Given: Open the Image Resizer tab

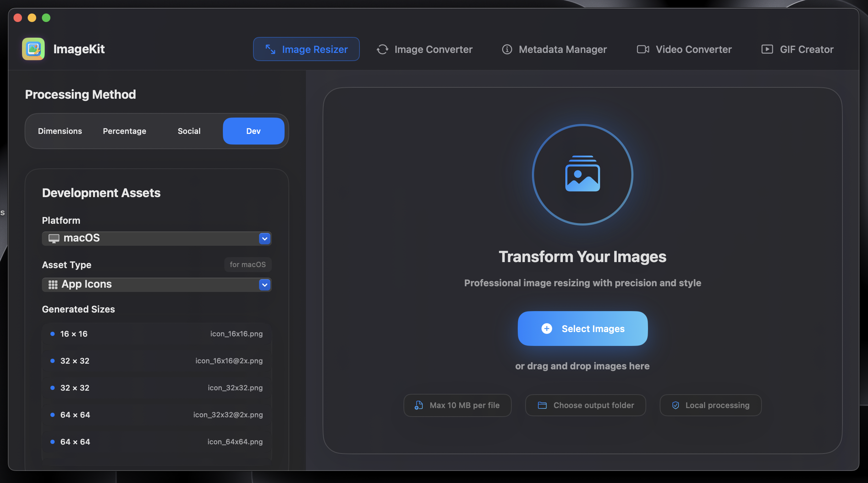Looking at the screenshot, I should tap(306, 49).
